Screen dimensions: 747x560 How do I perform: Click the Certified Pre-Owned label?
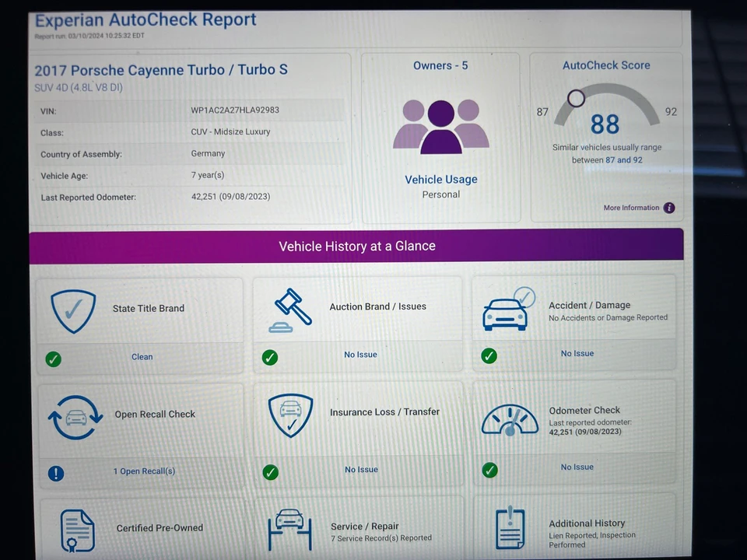(160, 528)
